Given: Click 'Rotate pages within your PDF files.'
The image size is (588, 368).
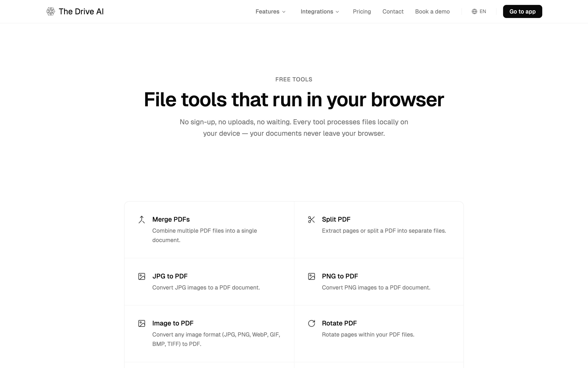Looking at the screenshot, I should tap(368, 335).
